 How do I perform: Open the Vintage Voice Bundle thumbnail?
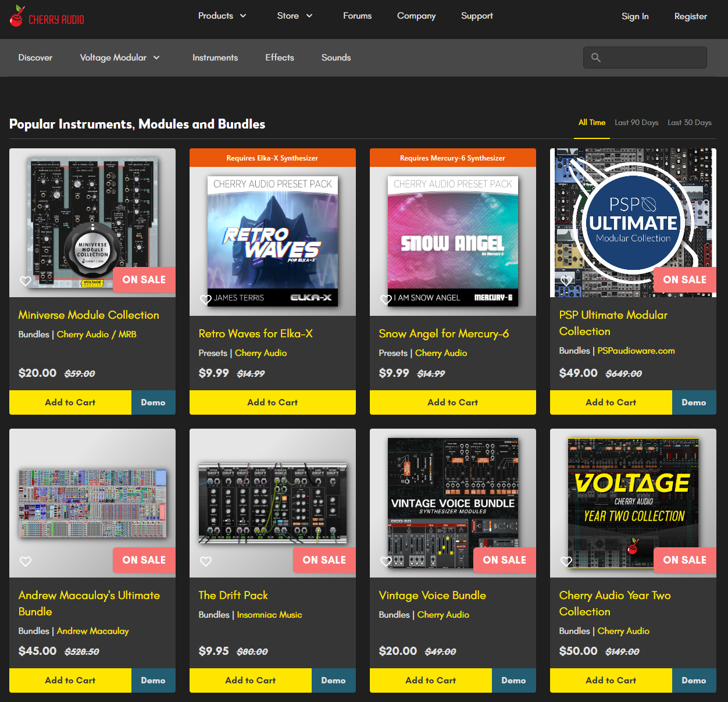453,503
